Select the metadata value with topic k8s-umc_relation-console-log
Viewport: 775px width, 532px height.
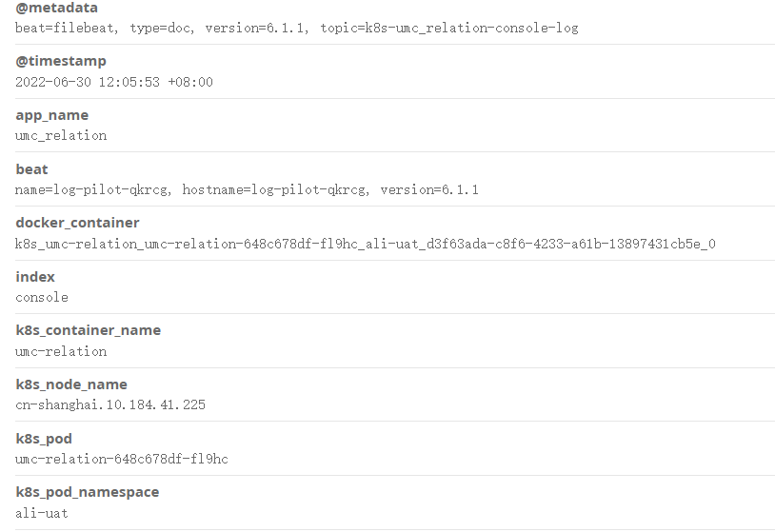pos(296,29)
